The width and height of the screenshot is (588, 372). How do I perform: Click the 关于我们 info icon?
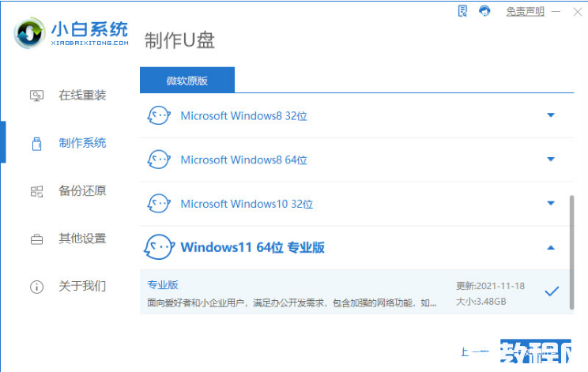pyautogui.click(x=36, y=287)
